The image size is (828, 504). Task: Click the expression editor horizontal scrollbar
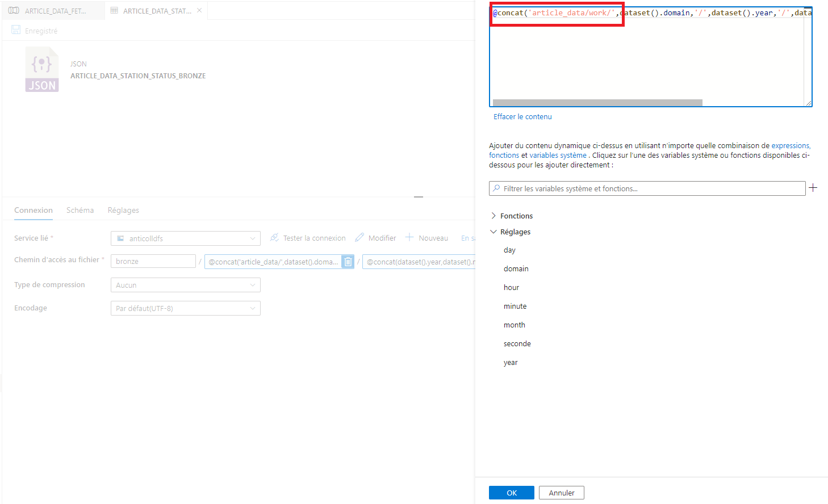click(597, 103)
